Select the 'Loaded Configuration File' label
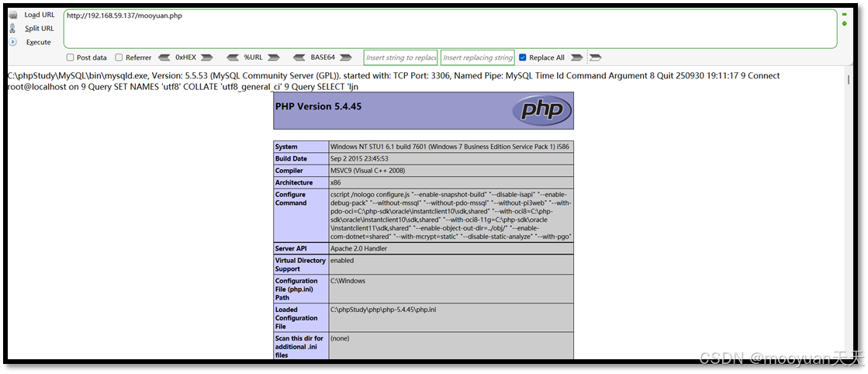The height and width of the screenshot is (374, 868). coord(296,318)
